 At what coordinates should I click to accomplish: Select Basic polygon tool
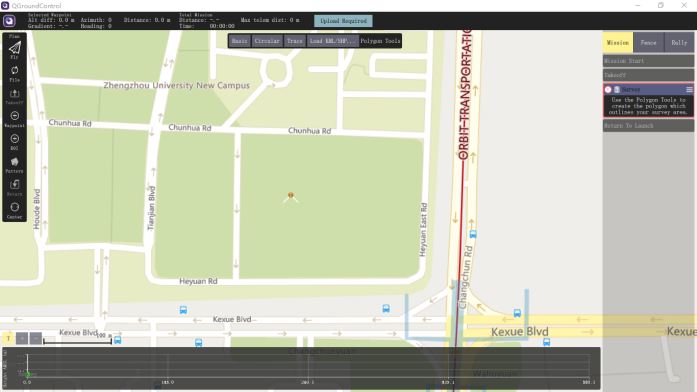pos(240,41)
